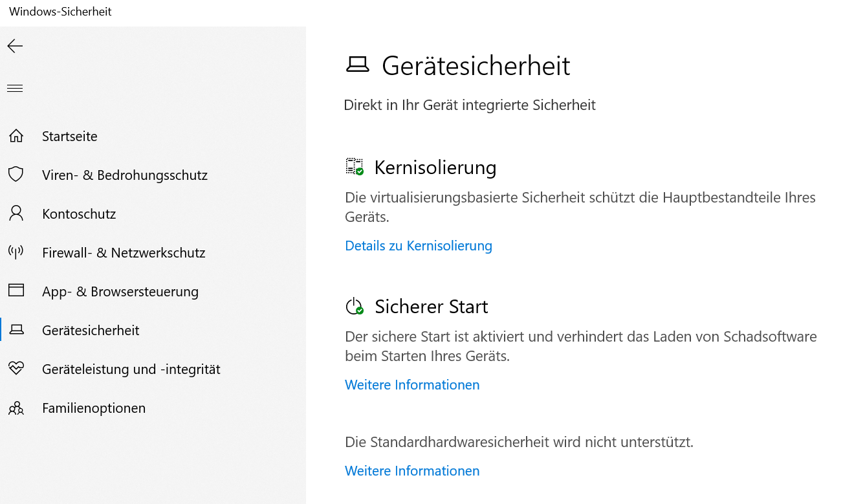
Task: Click the Kernisolierung heading
Action: coord(435,168)
